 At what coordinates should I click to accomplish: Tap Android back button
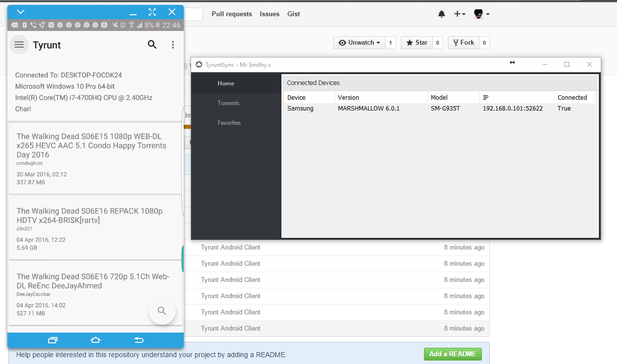(x=139, y=340)
